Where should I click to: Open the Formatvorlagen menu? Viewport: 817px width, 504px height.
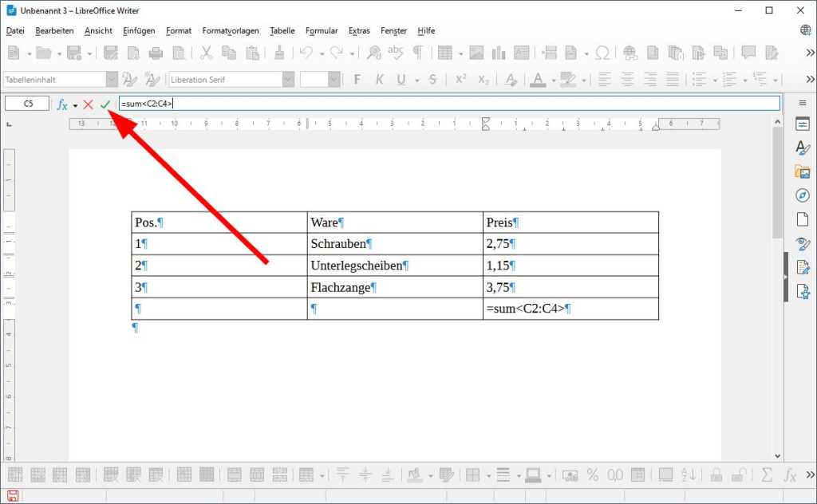pyautogui.click(x=230, y=30)
